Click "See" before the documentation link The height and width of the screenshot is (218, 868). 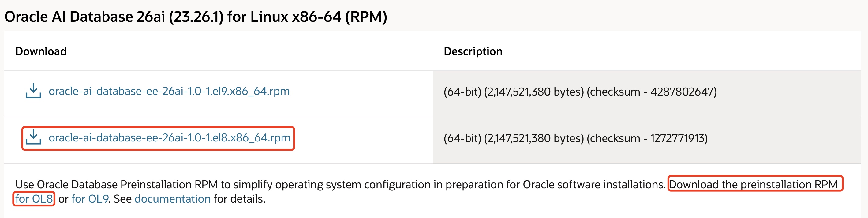122,199
